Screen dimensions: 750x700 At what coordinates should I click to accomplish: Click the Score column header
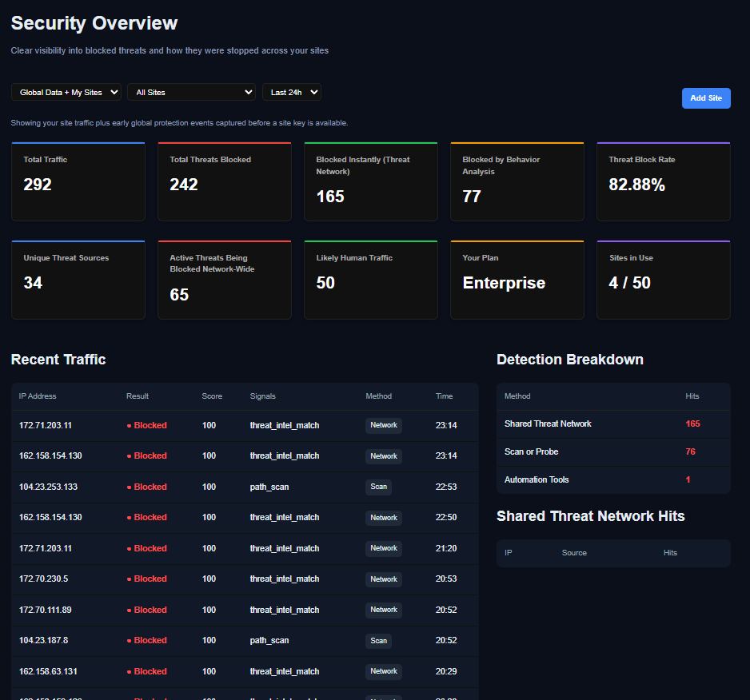212,396
